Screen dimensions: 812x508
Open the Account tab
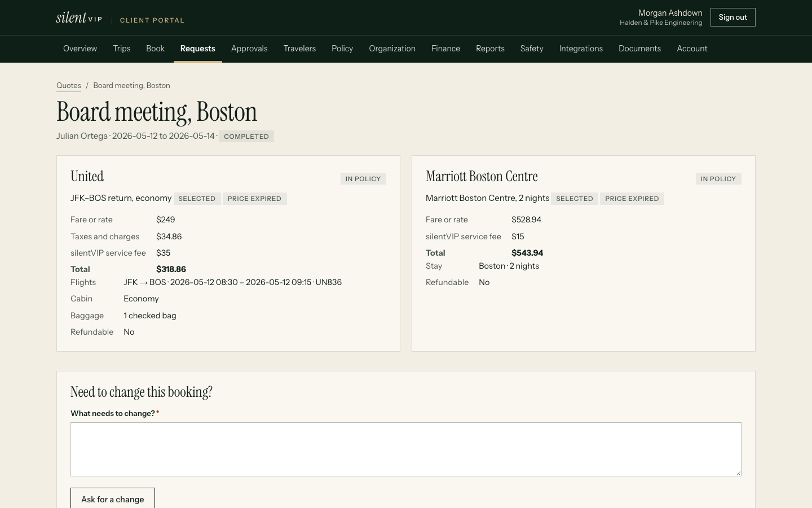(692, 49)
